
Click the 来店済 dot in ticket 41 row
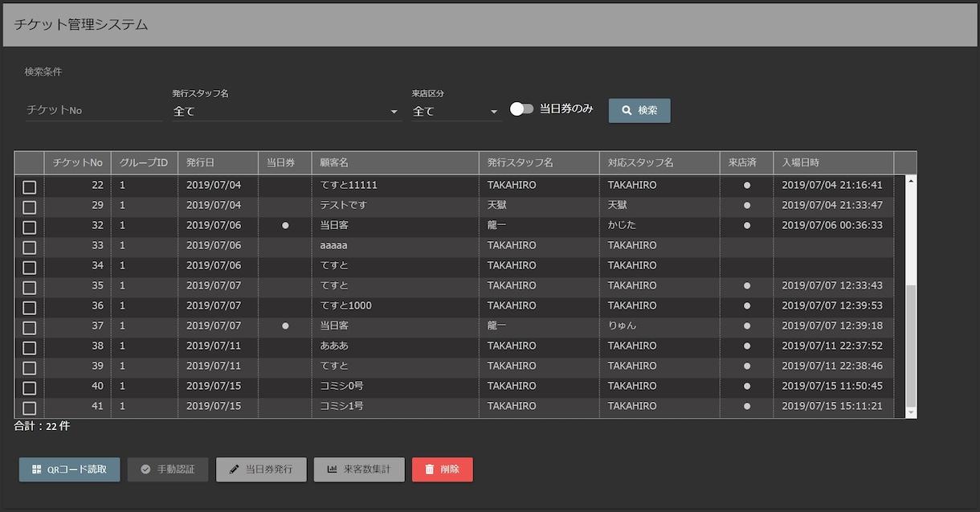point(747,407)
